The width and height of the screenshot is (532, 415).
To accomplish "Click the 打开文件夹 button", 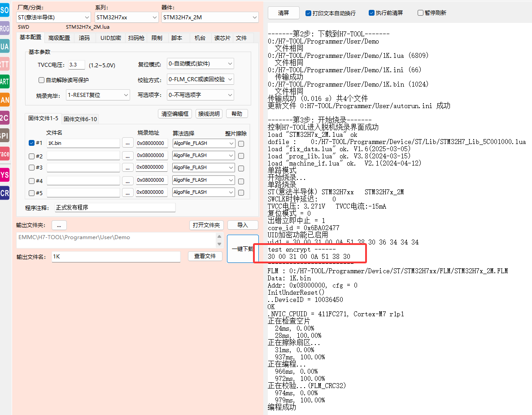I will (206, 225).
